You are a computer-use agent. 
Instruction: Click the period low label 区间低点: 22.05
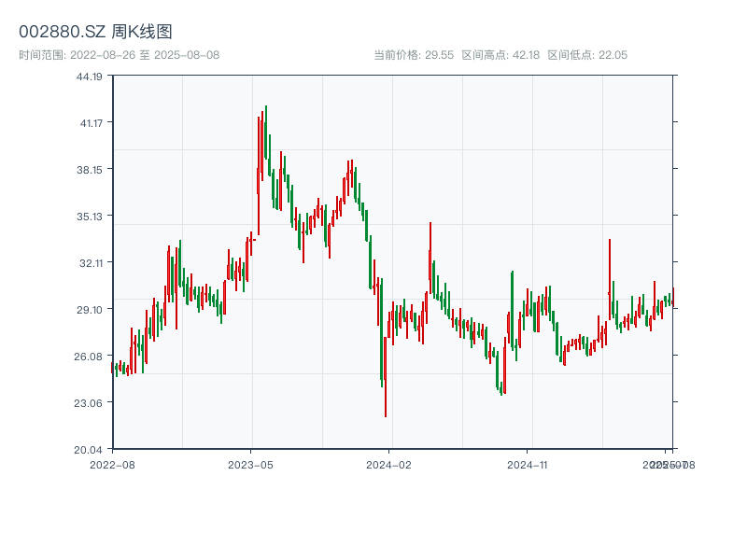tap(587, 55)
